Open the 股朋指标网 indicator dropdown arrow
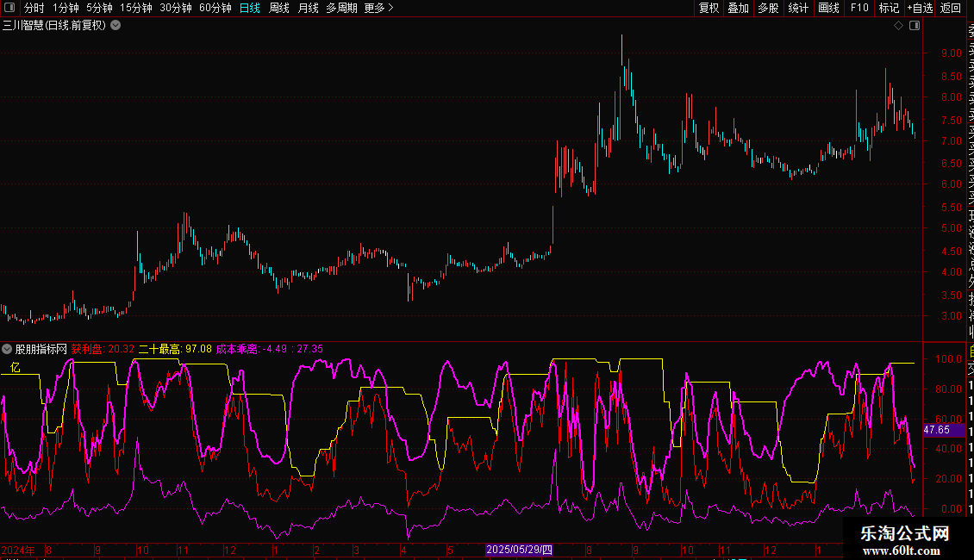 tap(7, 349)
